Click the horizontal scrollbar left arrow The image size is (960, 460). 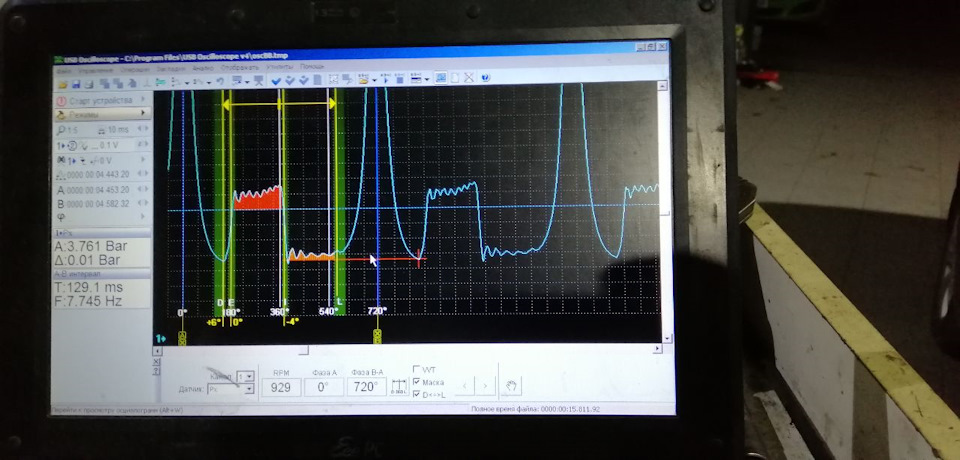tap(157, 350)
